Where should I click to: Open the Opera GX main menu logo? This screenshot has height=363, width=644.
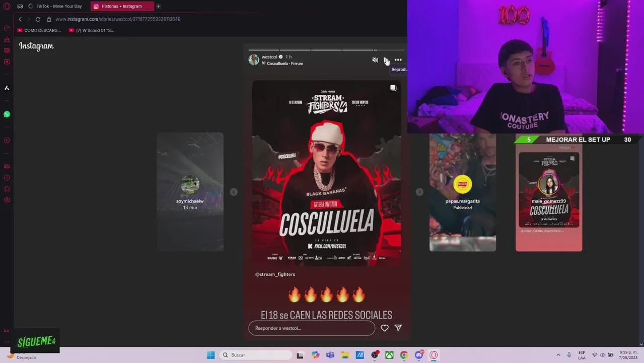tap(7, 6)
